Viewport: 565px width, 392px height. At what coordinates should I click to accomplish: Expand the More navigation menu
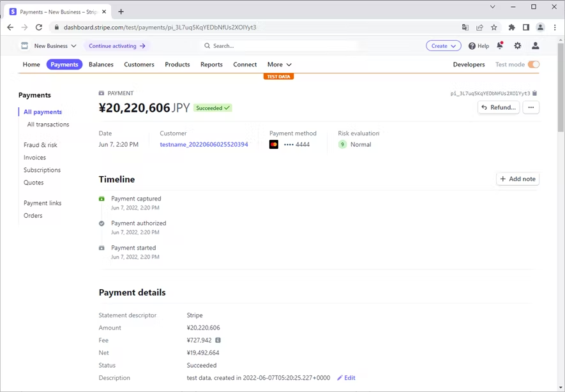279,64
